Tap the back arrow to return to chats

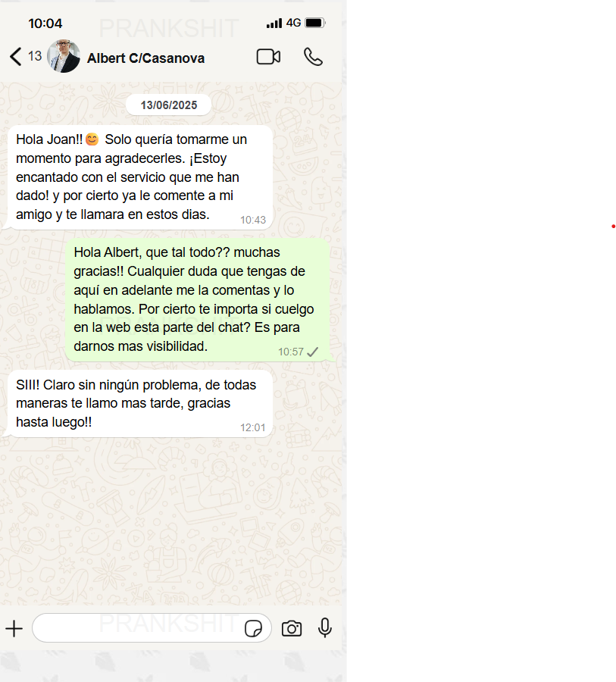click(16, 57)
